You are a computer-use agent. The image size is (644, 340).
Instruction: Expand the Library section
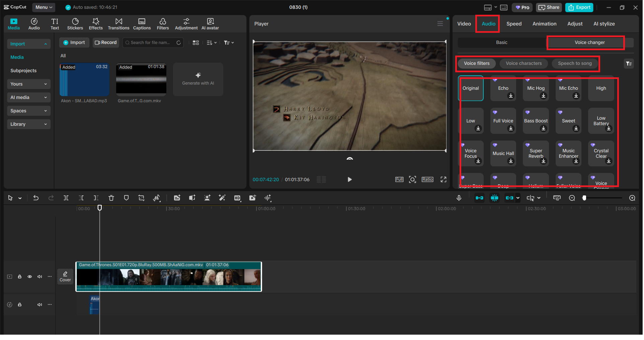coord(28,124)
